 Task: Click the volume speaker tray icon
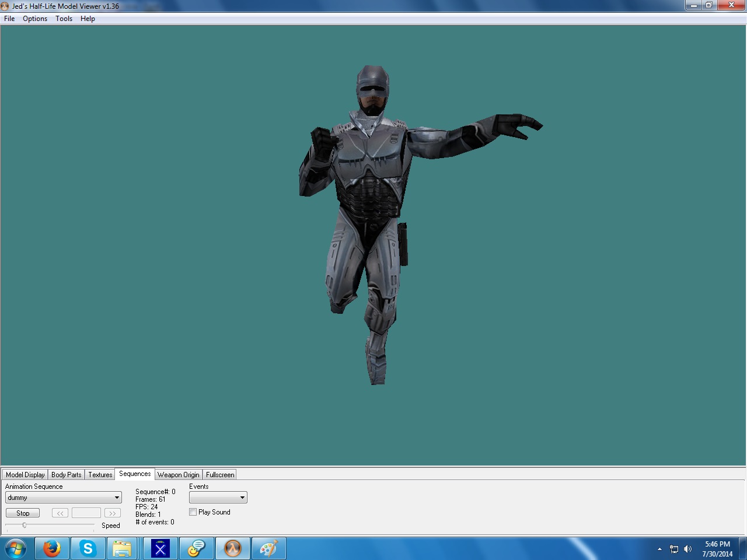688,549
